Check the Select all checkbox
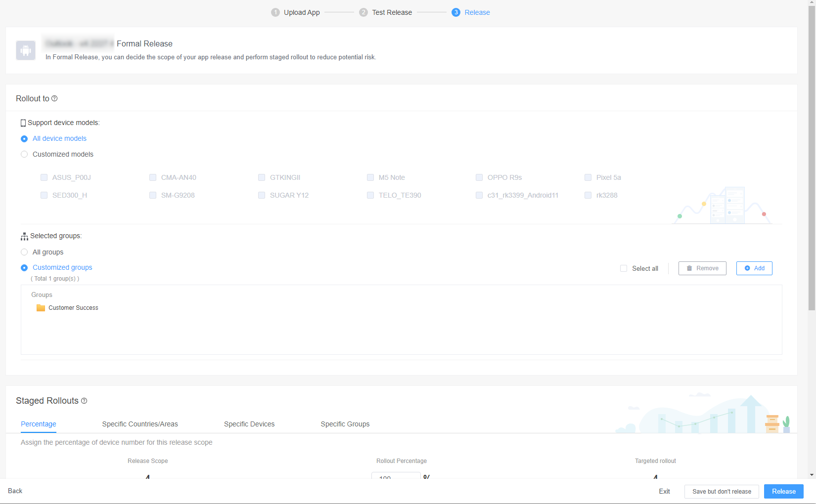The image size is (816, 504). [x=624, y=268]
